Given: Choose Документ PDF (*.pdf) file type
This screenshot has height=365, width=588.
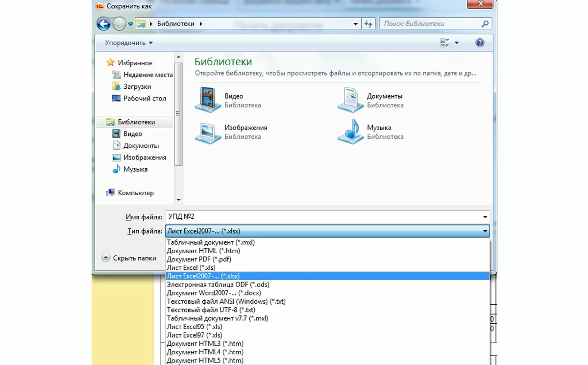Looking at the screenshot, I should pos(327,259).
